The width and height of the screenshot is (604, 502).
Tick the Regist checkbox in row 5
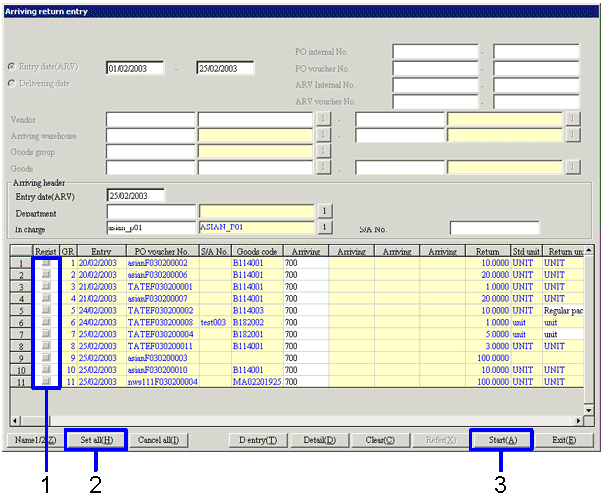46,310
